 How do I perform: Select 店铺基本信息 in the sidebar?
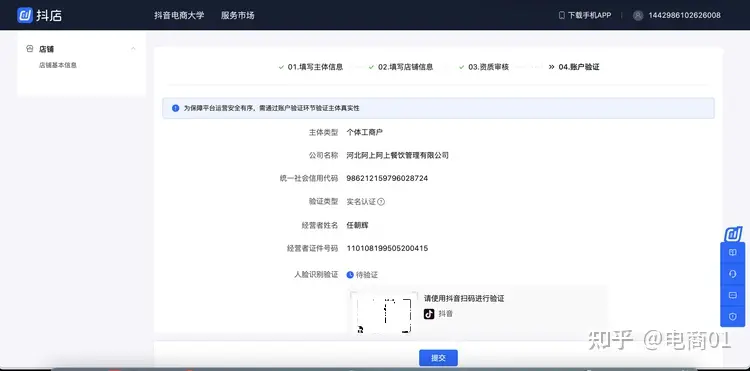(x=58, y=65)
